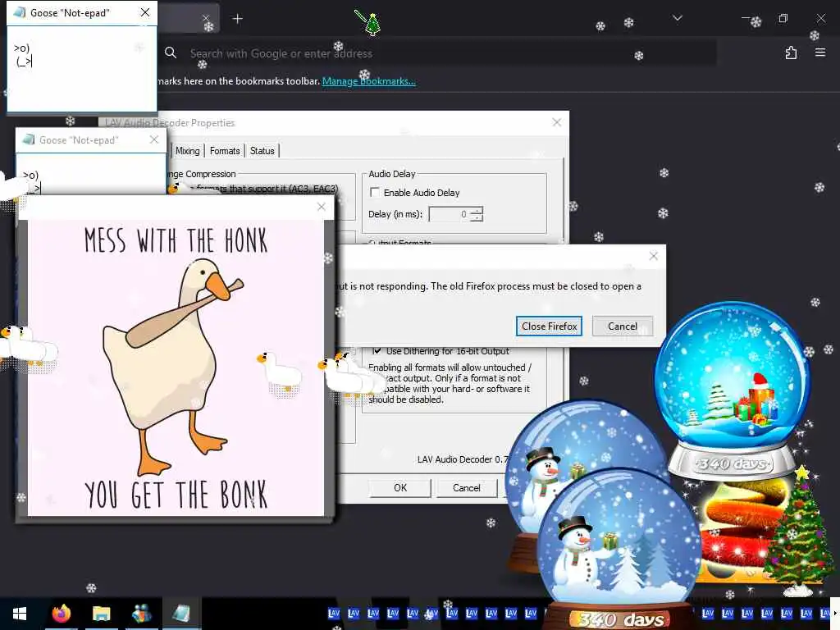The width and height of the screenshot is (840, 630).
Task: Increase the Delay in ms stepper
Action: tap(478, 210)
